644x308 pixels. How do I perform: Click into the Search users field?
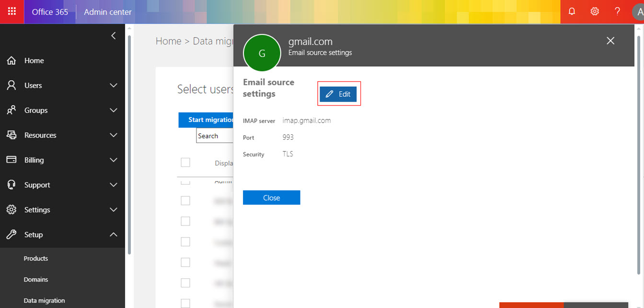(215, 136)
